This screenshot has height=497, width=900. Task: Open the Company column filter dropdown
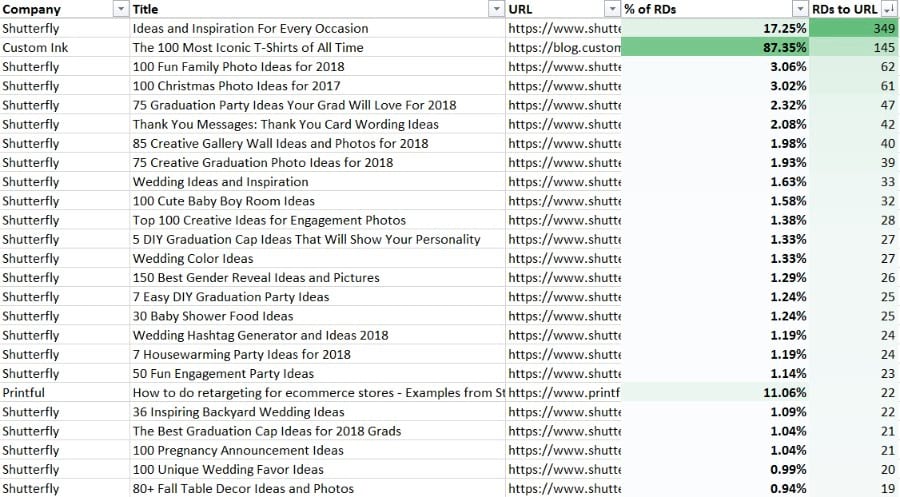click(121, 9)
